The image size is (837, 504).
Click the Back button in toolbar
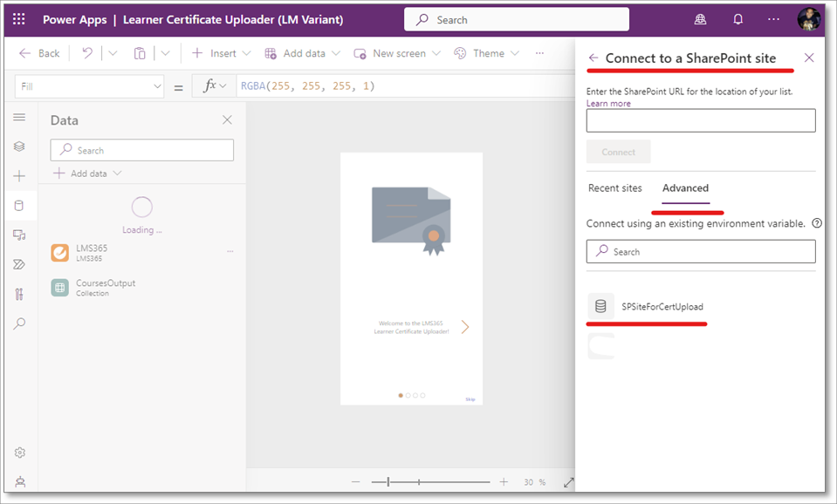(x=39, y=53)
